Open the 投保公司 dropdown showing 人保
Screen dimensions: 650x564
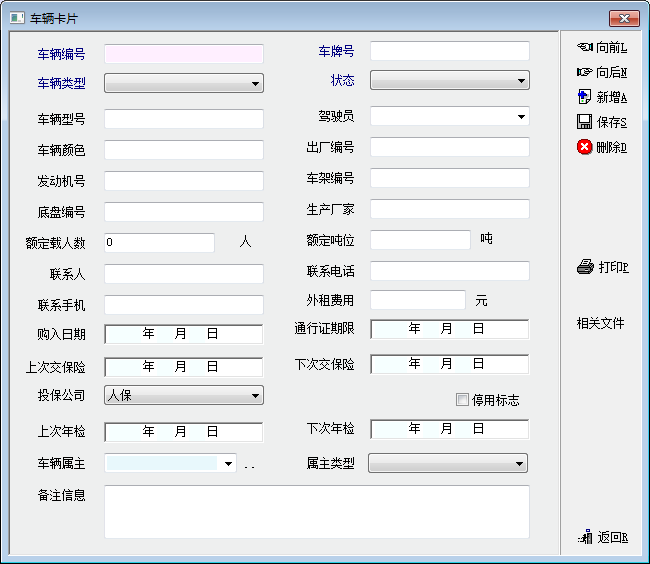coord(184,395)
